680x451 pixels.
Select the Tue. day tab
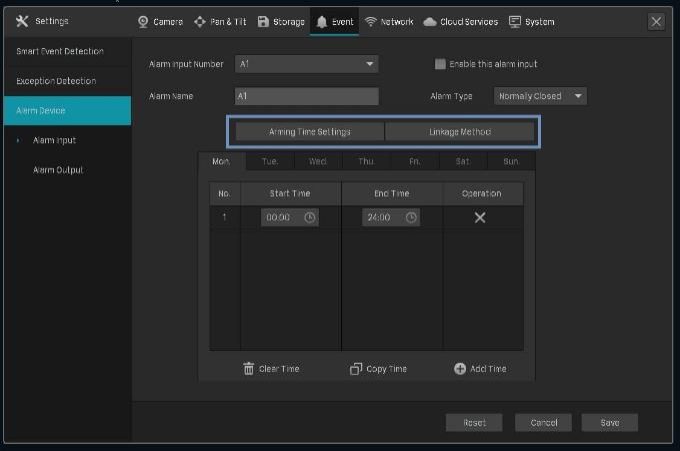(270, 160)
